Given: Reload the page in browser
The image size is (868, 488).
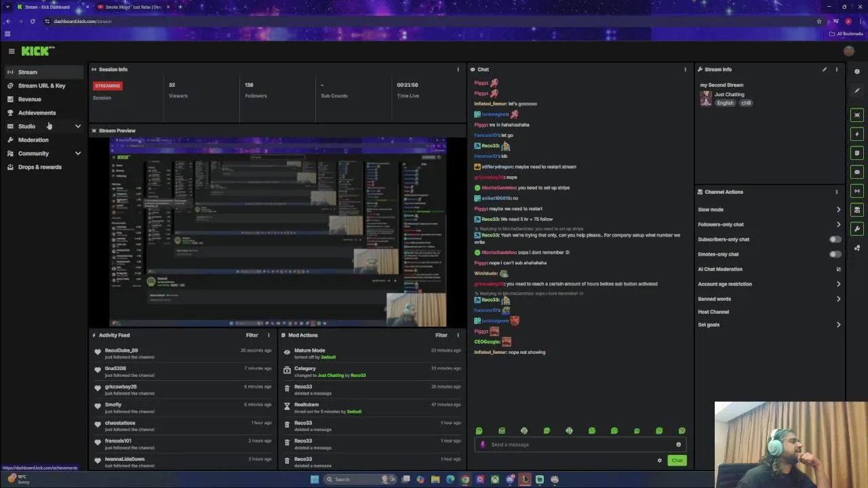Looking at the screenshot, I should pyautogui.click(x=33, y=21).
